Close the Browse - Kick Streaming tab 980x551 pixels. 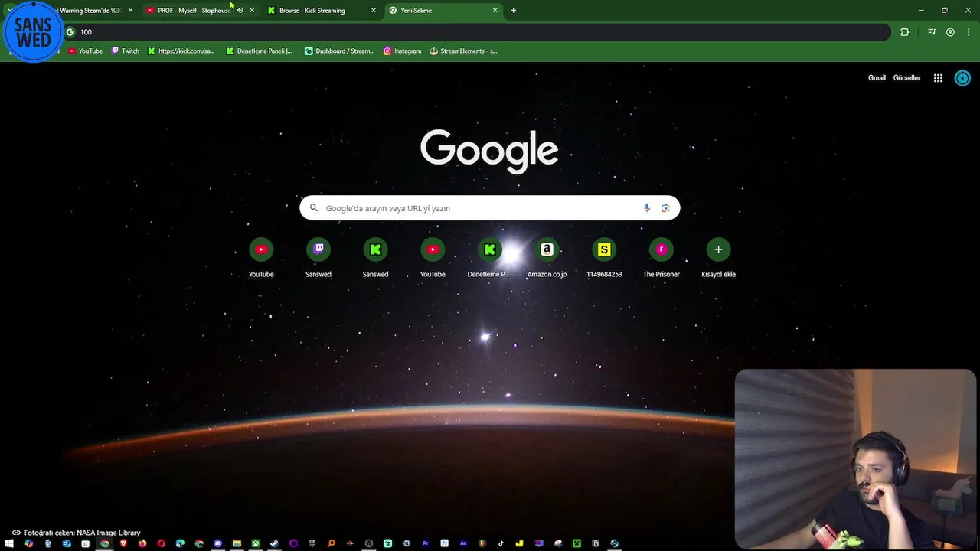click(374, 11)
